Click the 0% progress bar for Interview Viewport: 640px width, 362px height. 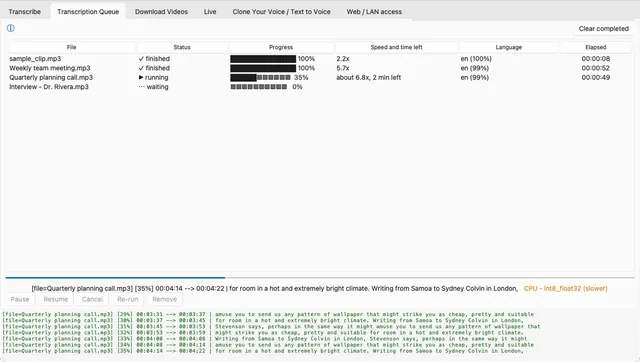click(x=259, y=87)
